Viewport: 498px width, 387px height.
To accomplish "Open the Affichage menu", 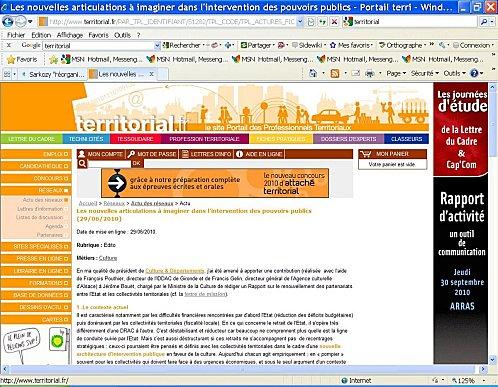I will click(70, 35).
